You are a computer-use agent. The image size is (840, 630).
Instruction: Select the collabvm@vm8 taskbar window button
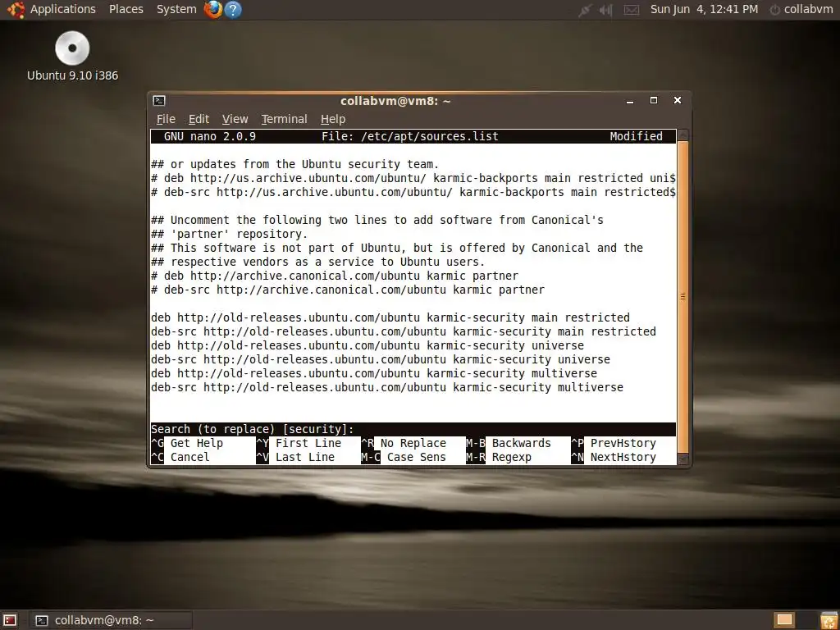point(111,620)
